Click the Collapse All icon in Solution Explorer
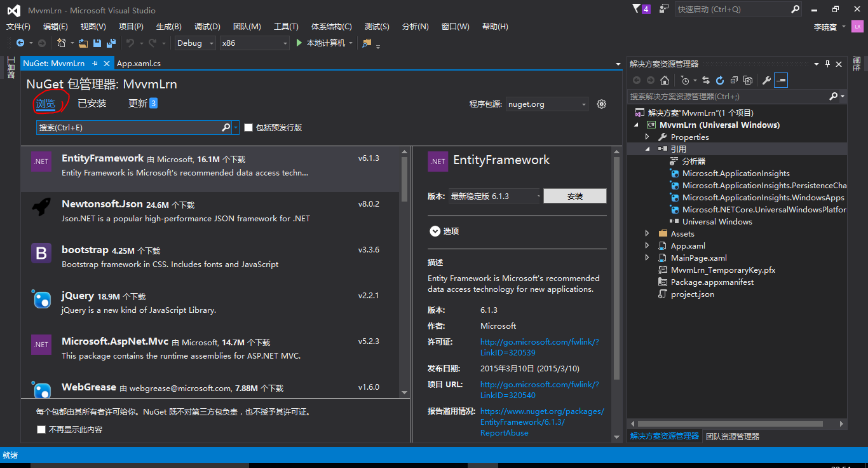 pyautogui.click(x=734, y=80)
